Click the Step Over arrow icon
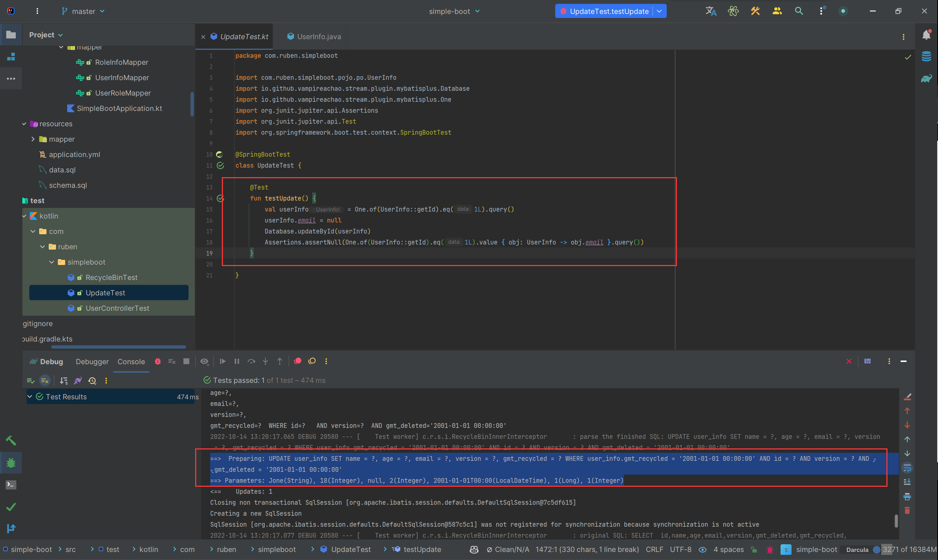 point(252,361)
